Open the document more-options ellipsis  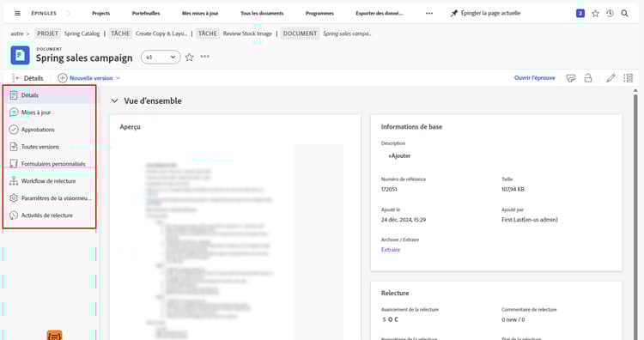204,57
